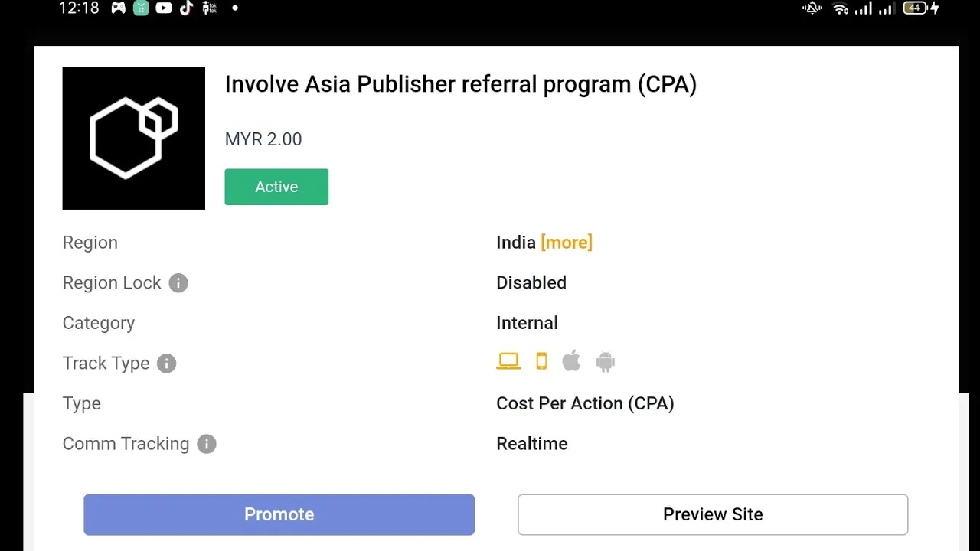980x551 pixels.
Task: Tap the TikTok notification icon
Action: 186,8
